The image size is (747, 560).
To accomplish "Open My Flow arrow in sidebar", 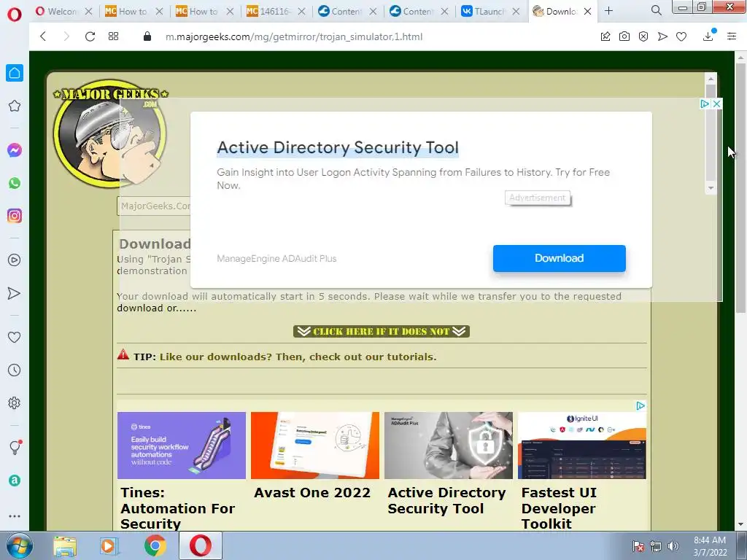I will point(15,293).
